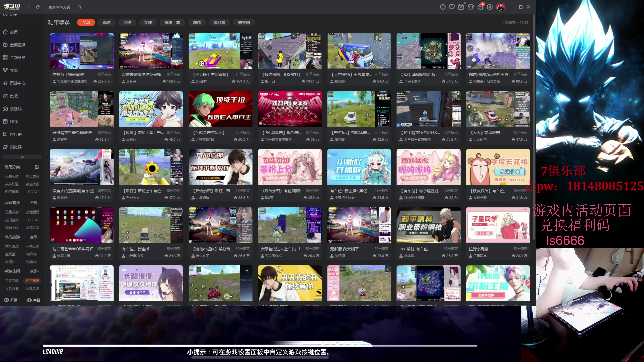Screen dimensions: 644x362
Task: Open messages icon with badge 4
Action: tap(480, 7)
